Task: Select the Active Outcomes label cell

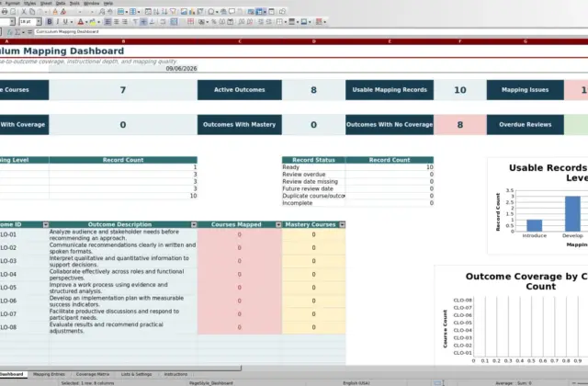Action: point(239,90)
